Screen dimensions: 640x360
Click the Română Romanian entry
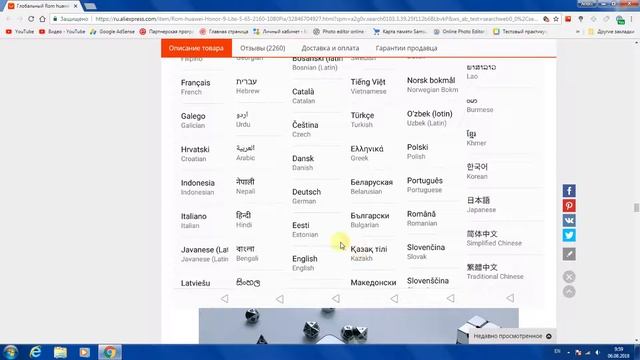tap(422, 218)
